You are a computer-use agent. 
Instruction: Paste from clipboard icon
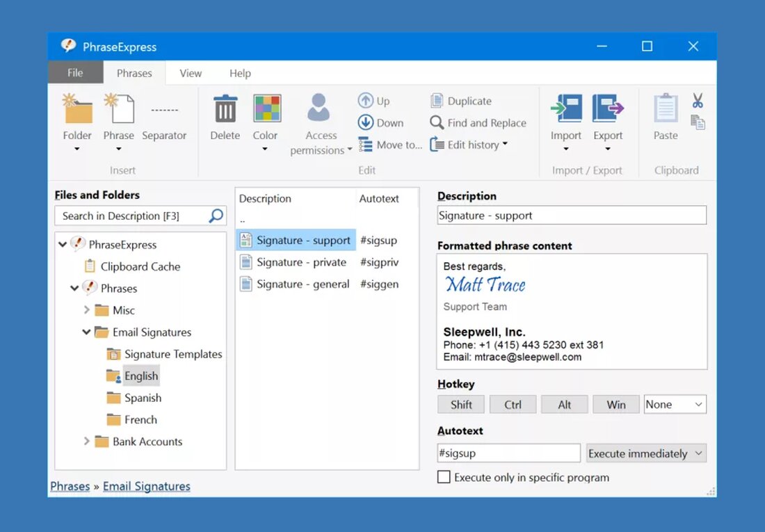click(x=666, y=108)
